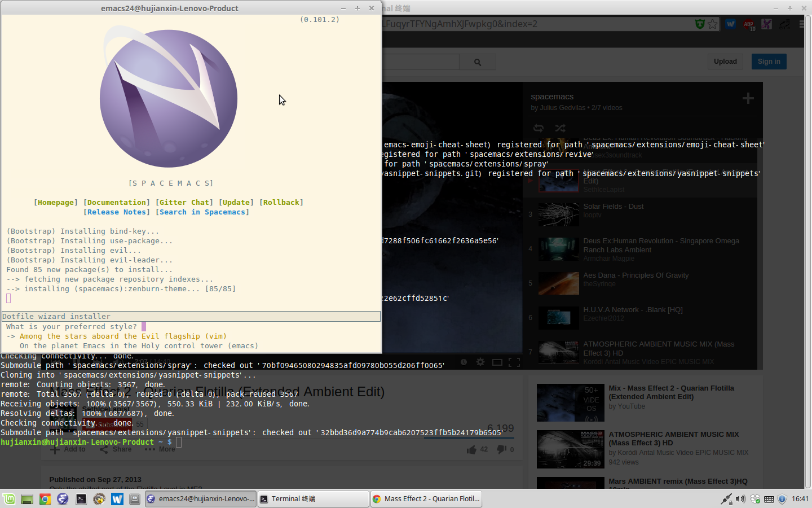Open the keyboard layout tray icon

tap(769, 499)
